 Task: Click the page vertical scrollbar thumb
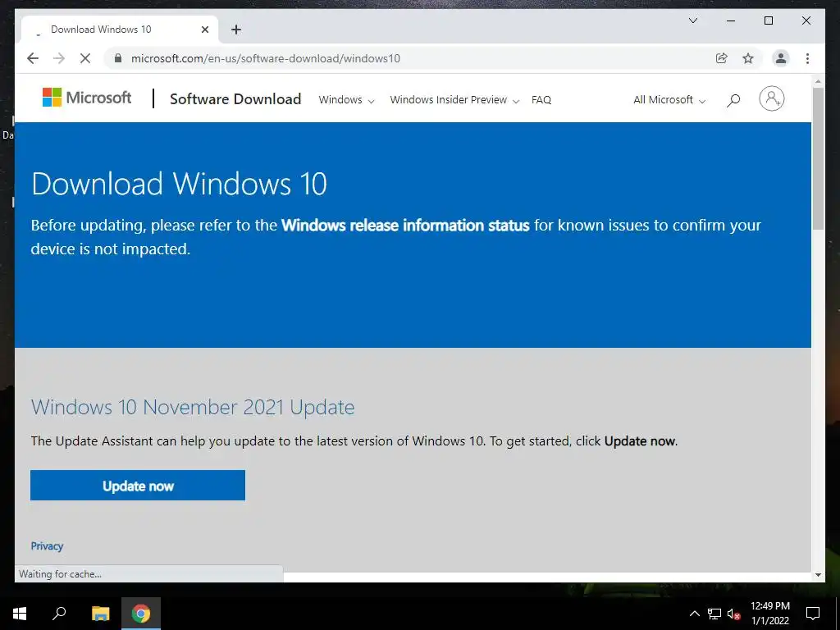818,158
